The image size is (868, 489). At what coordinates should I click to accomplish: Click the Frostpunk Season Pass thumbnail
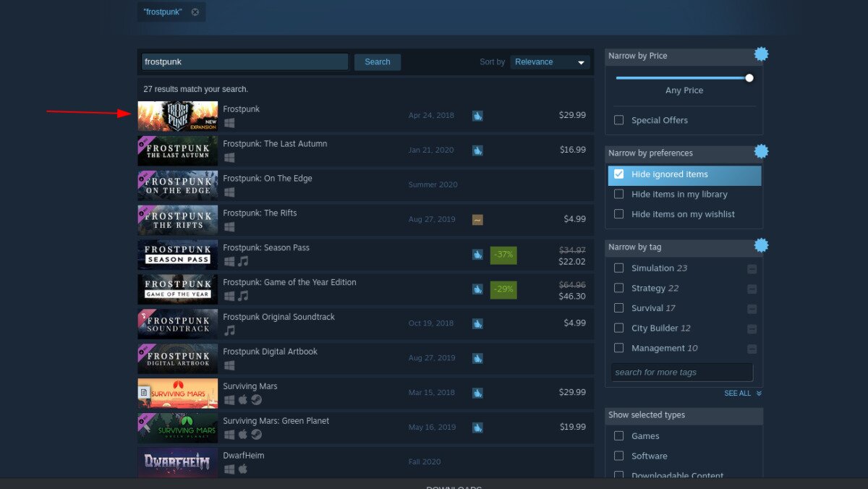pos(178,255)
